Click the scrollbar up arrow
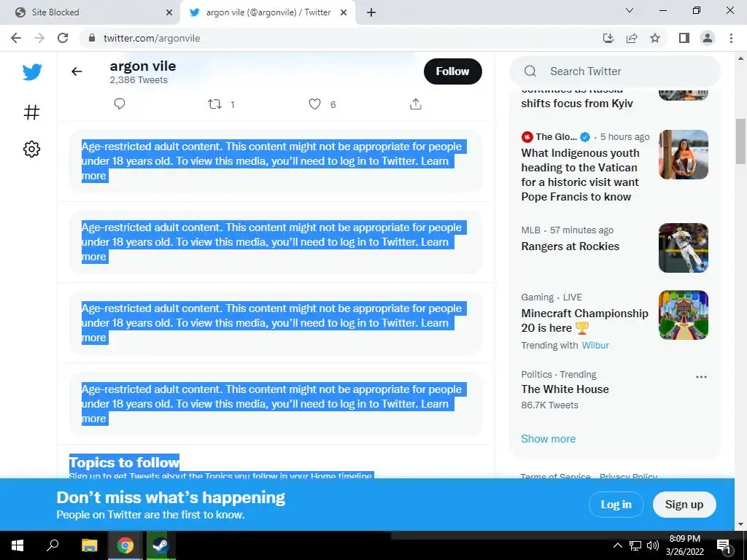 [x=740, y=58]
